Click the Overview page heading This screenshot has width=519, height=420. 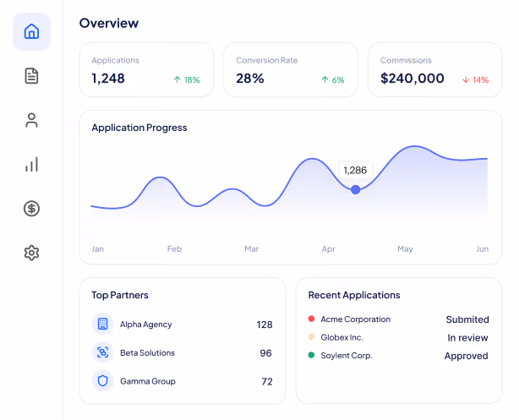109,23
